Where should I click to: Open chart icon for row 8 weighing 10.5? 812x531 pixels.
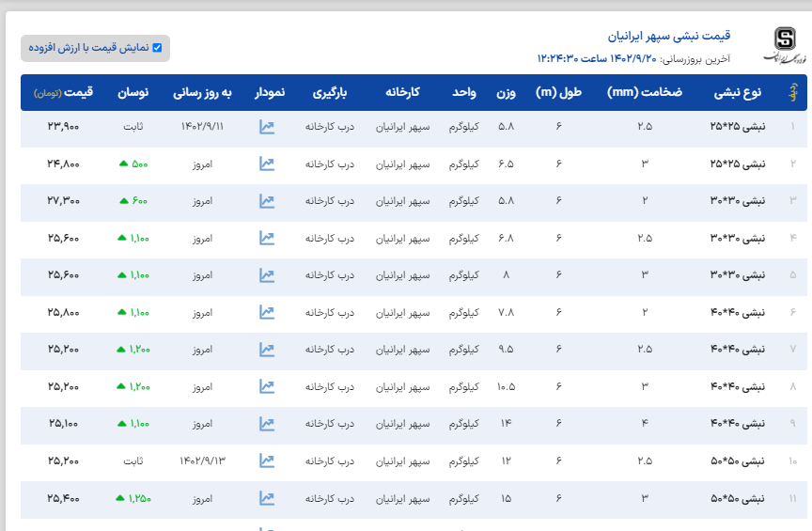267,386
